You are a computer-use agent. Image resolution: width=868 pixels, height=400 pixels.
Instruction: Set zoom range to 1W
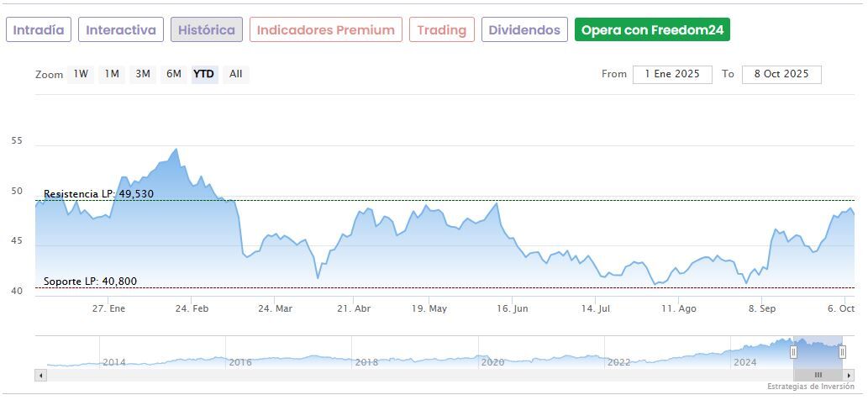[x=81, y=74]
